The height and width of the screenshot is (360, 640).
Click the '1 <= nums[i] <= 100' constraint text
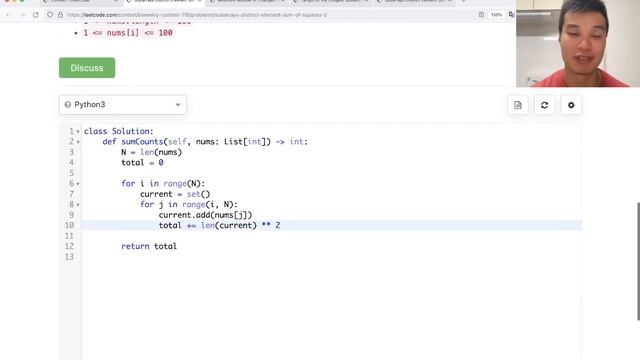pos(128,33)
